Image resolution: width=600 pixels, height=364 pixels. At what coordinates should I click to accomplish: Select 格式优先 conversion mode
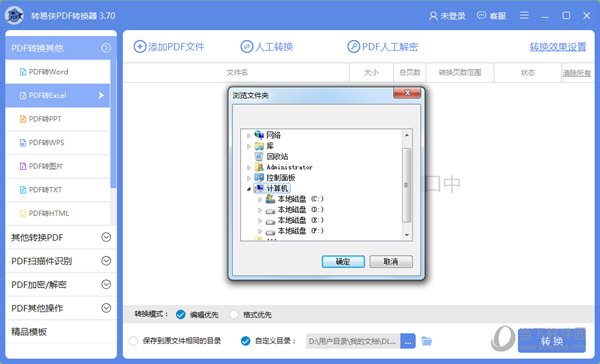click(234, 315)
